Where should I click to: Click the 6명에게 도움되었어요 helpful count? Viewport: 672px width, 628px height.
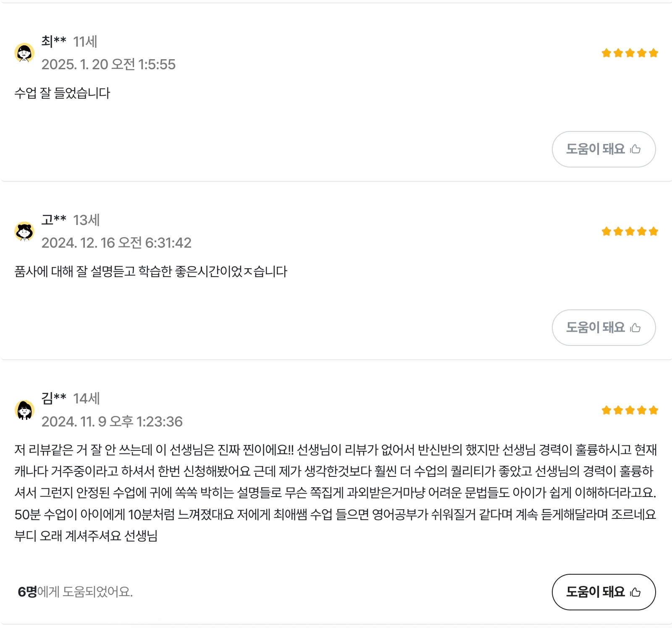[75, 591]
